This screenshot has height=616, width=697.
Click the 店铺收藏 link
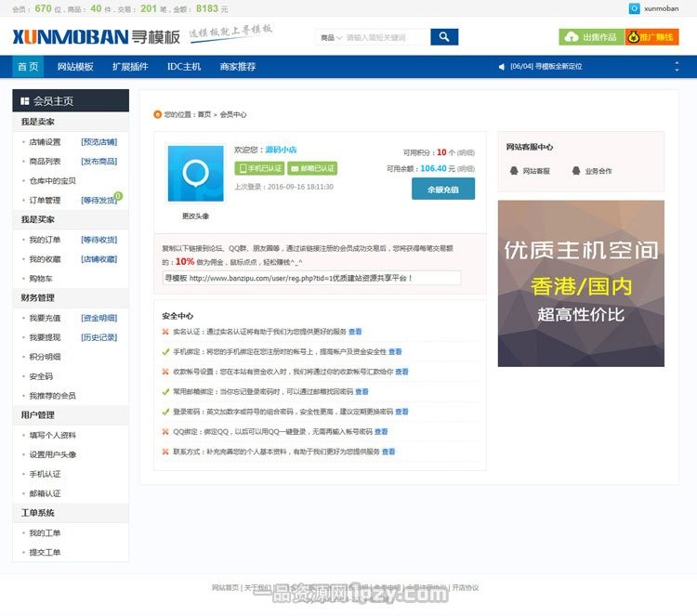(x=99, y=259)
